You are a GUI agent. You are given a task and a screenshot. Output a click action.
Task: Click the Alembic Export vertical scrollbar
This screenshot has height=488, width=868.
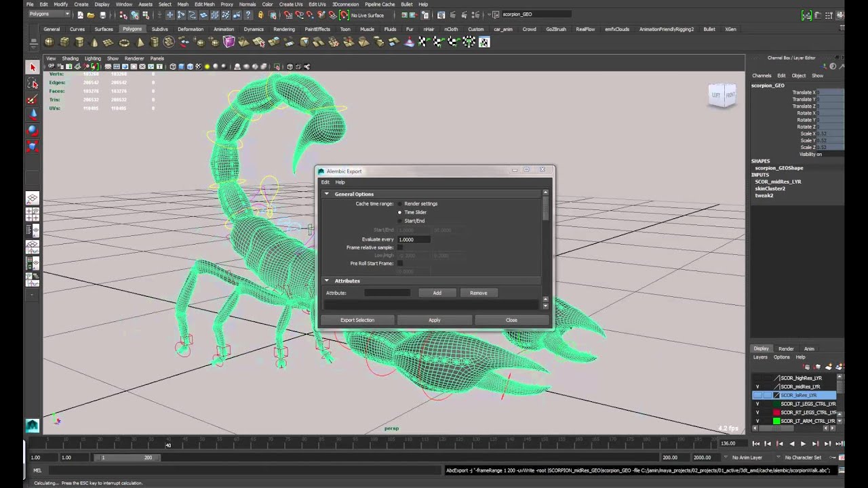pyautogui.click(x=545, y=209)
